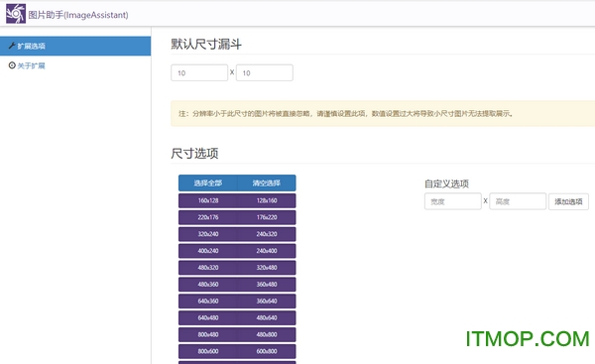
Task: Click the 默认尺寸漏斗 heading
Action: coord(206,44)
